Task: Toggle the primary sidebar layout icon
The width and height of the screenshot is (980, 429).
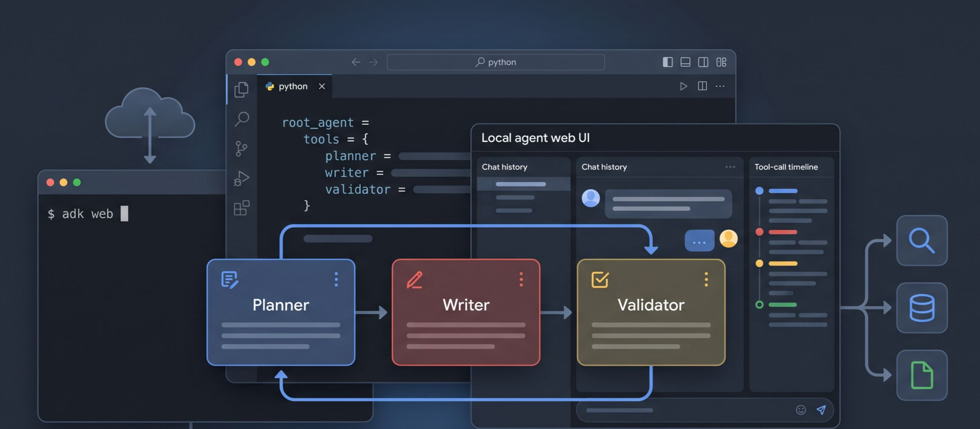Action: [668, 62]
